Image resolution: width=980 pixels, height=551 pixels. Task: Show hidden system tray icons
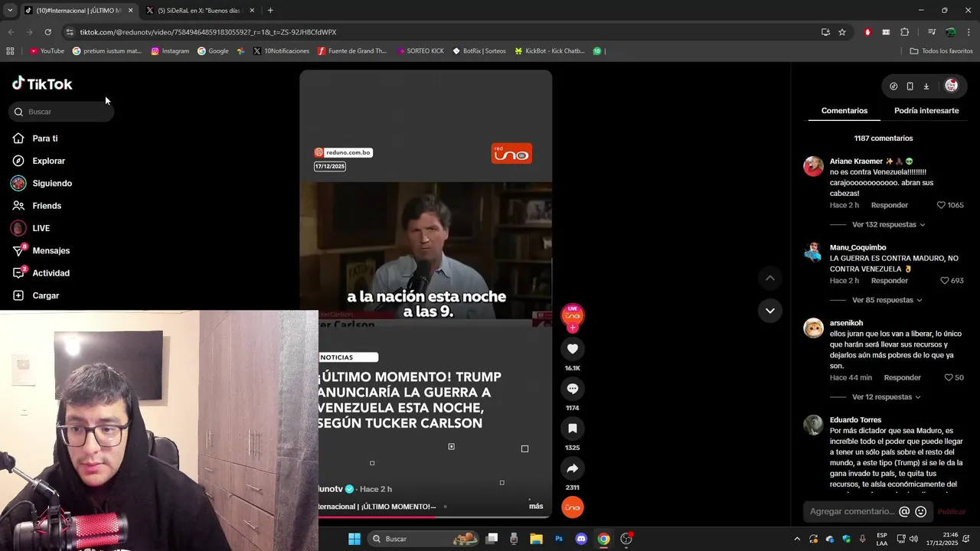tap(797, 539)
